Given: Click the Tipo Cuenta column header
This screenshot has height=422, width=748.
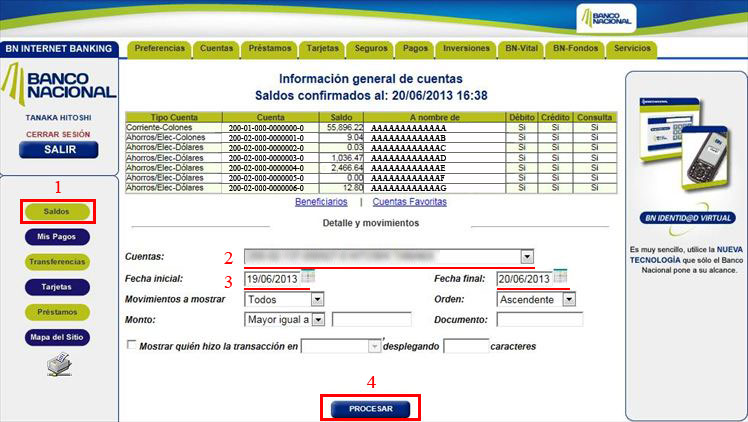Looking at the screenshot, I should 174,117.
